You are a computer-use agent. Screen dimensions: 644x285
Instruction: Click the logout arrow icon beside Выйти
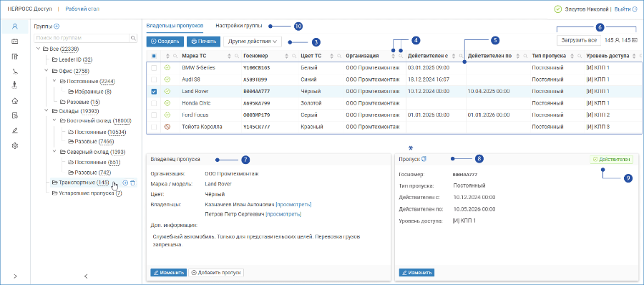click(x=635, y=9)
